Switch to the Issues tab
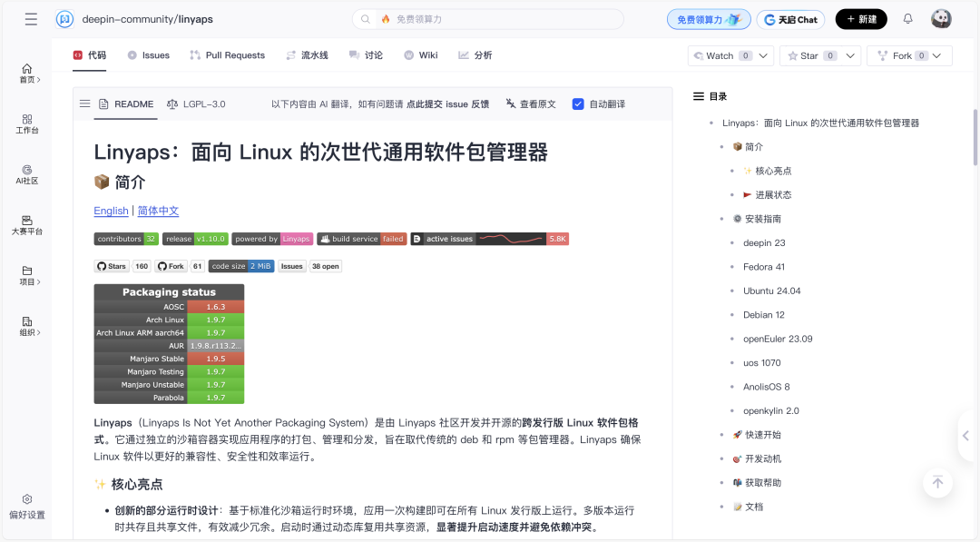The width and height of the screenshot is (980, 542). coord(148,54)
